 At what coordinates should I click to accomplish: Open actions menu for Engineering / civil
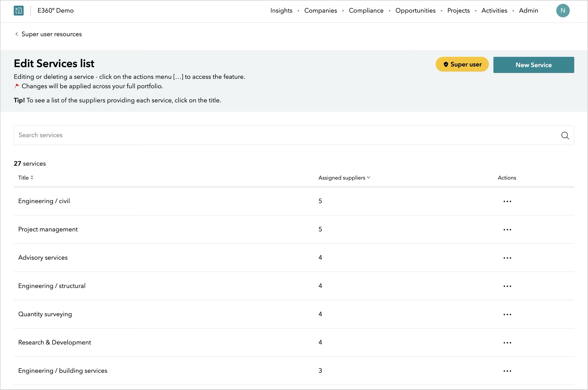pos(507,201)
